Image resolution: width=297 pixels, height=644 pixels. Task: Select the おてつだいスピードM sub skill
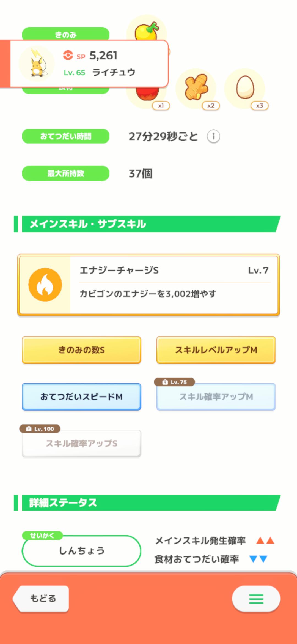pyautogui.click(x=81, y=397)
